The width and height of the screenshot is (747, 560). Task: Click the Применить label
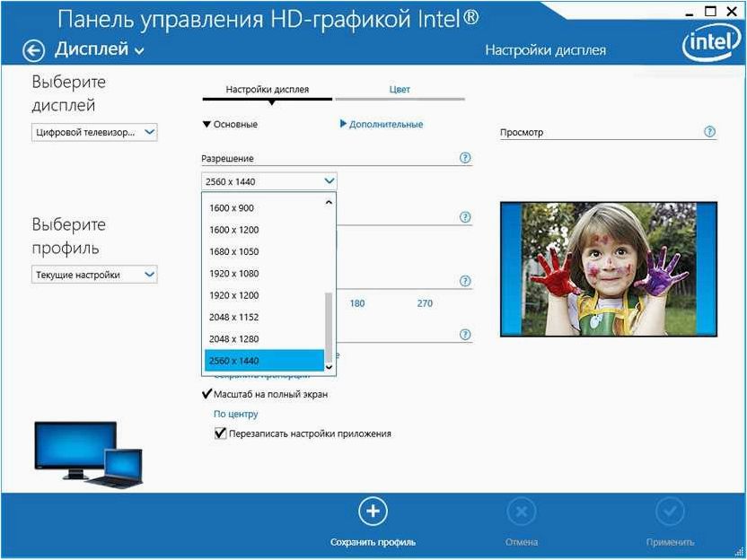[x=670, y=542]
